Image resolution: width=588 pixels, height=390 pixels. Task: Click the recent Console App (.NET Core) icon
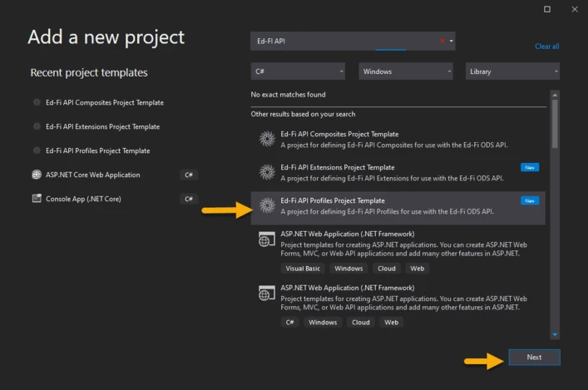[x=37, y=199]
